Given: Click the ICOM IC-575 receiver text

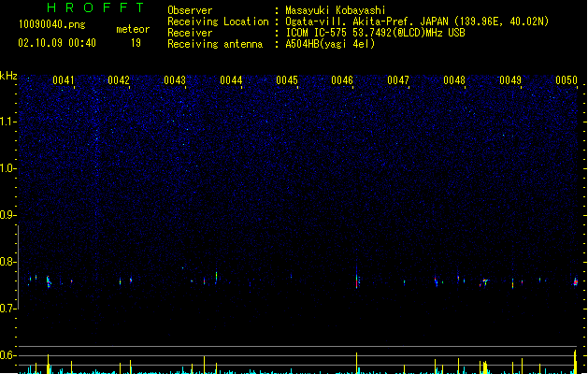Looking at the screenshot, I should click(375, 33).
